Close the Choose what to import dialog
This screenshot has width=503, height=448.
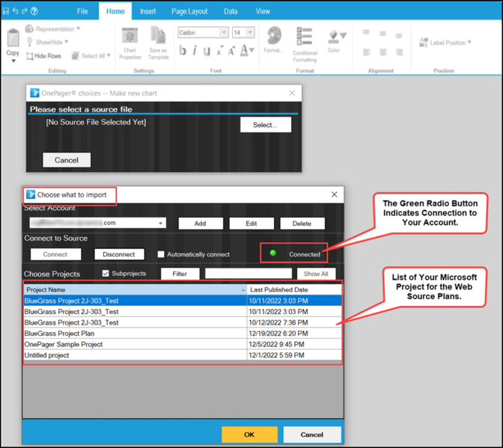335,194
